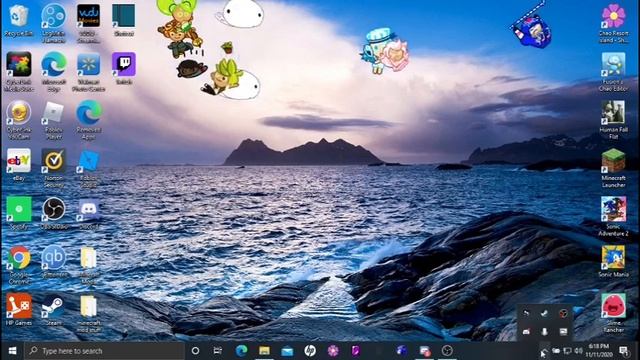
Task: Click the Steam icon in tray overflow
Action: [544, 313]
